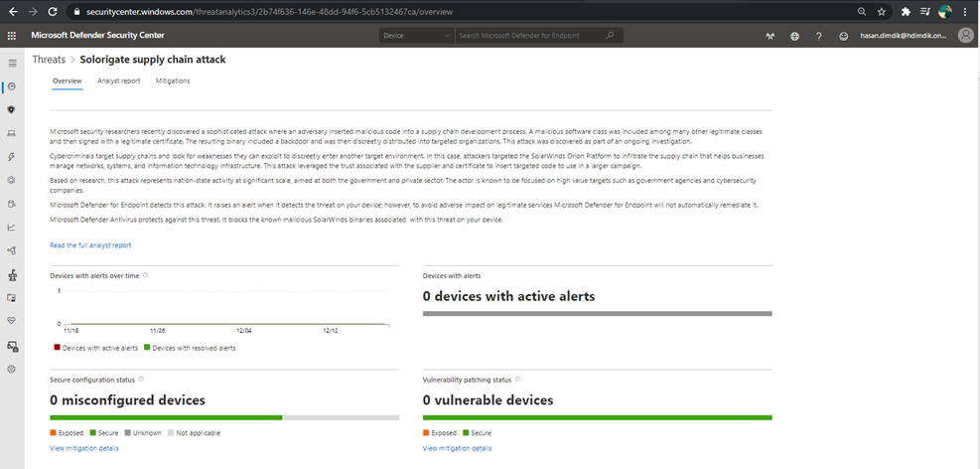Open the globe language and time zone icon
The image size is (980, 469).
coord(794,37)
